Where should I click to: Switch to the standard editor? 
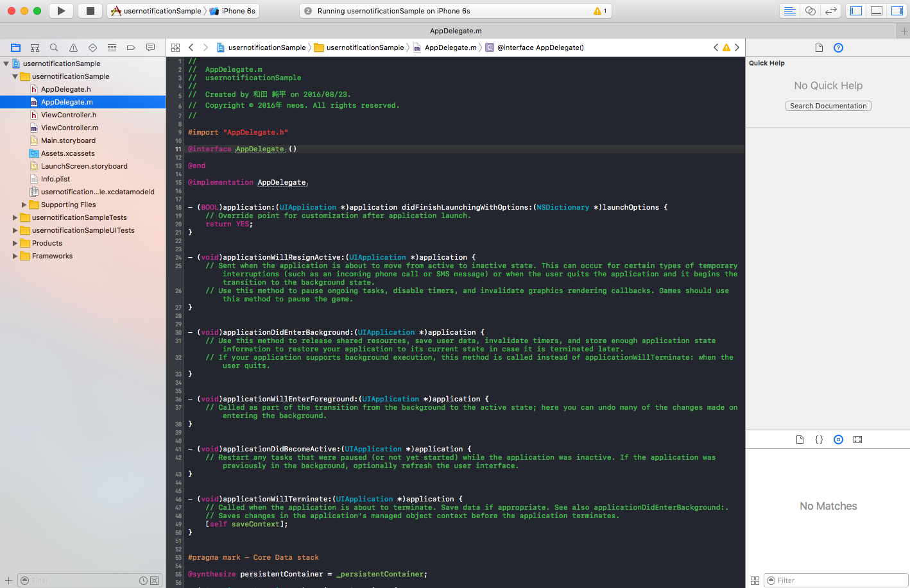pos(790,11)
